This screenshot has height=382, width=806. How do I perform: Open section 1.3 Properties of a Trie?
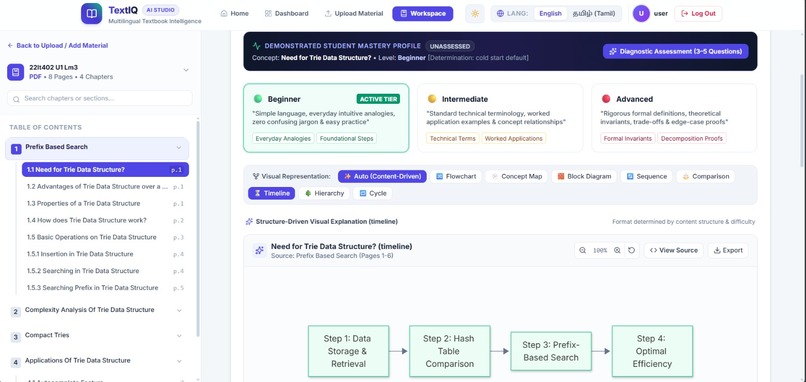105,204
